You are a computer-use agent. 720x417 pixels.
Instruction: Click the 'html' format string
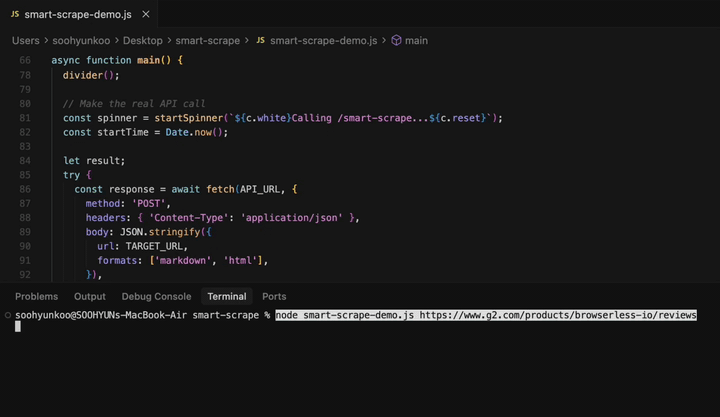click(240, 260)
